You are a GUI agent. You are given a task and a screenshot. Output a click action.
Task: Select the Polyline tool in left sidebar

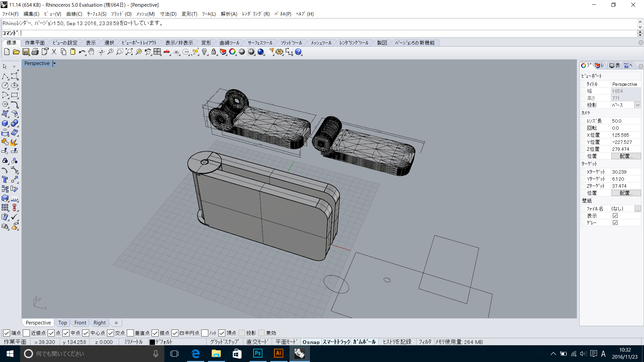[x=5, y=76]
